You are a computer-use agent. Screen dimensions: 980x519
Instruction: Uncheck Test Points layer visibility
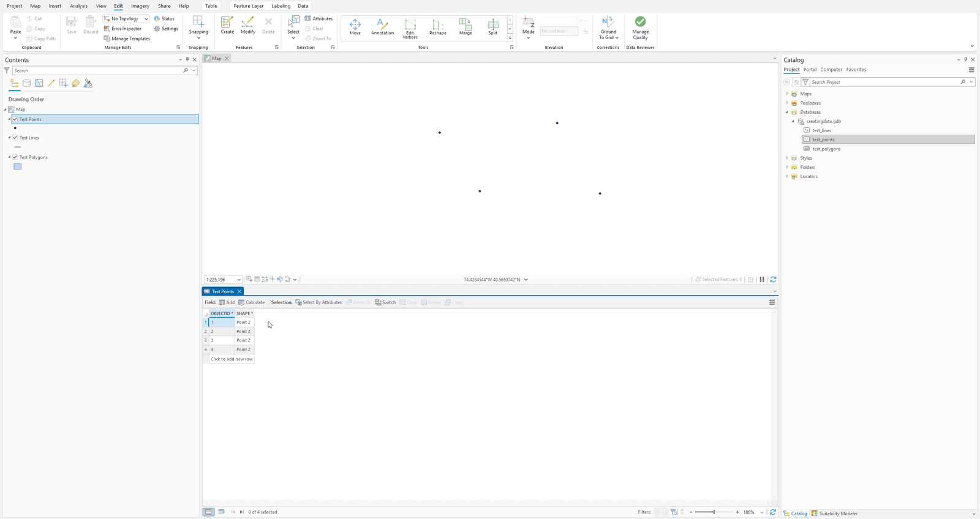tap(15, 119)
